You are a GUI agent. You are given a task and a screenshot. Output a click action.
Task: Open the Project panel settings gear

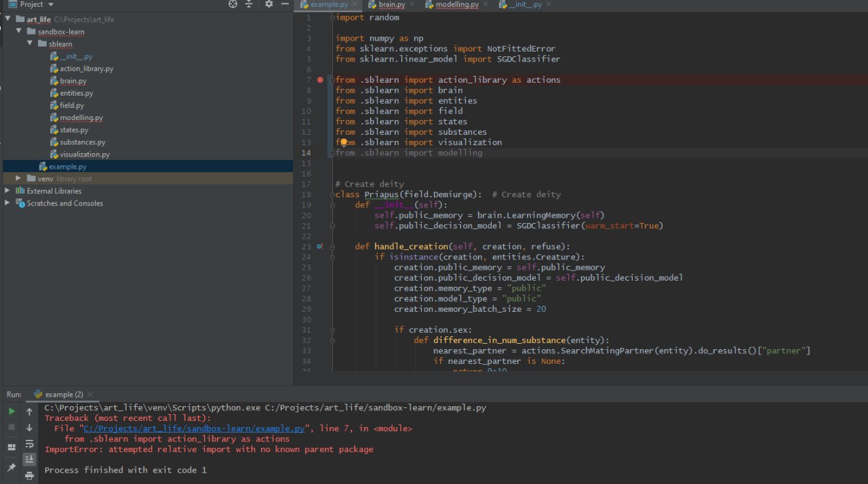269,4
